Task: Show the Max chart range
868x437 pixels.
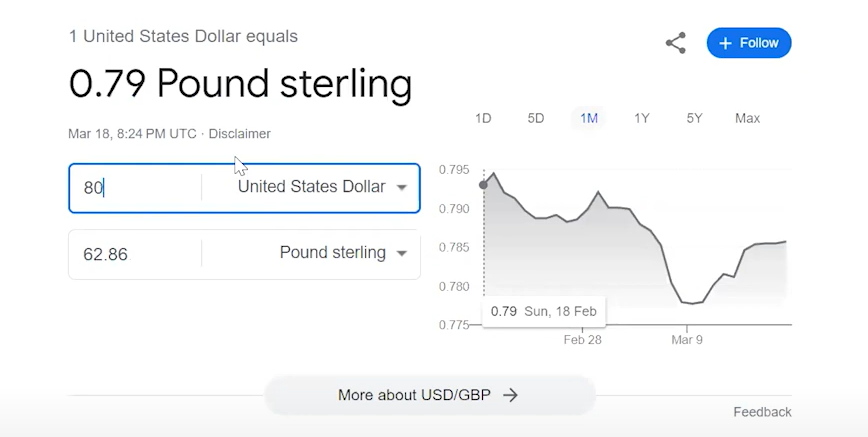Action: (x=747, y=118)
